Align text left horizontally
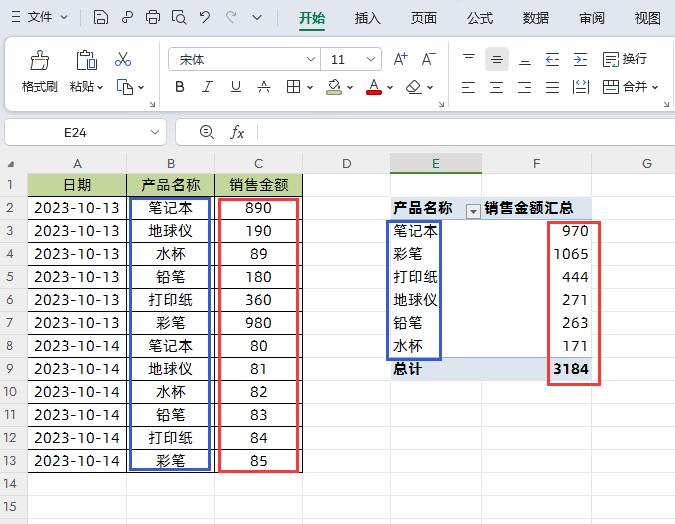The height and width of the screenshot is (524, 675). click(468, 87)
